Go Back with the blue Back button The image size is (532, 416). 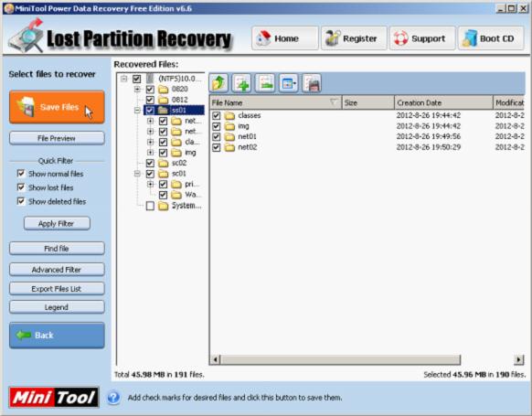(x=57, y=336)
